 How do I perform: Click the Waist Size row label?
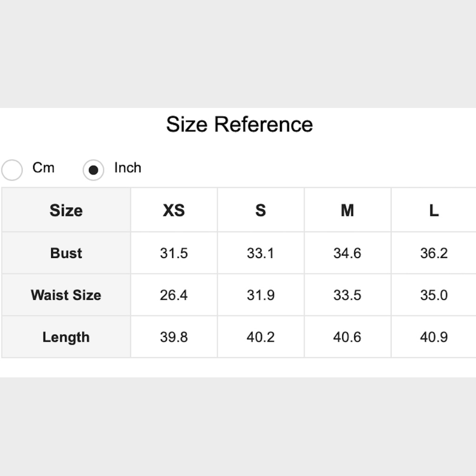click(x=66, y=295)
